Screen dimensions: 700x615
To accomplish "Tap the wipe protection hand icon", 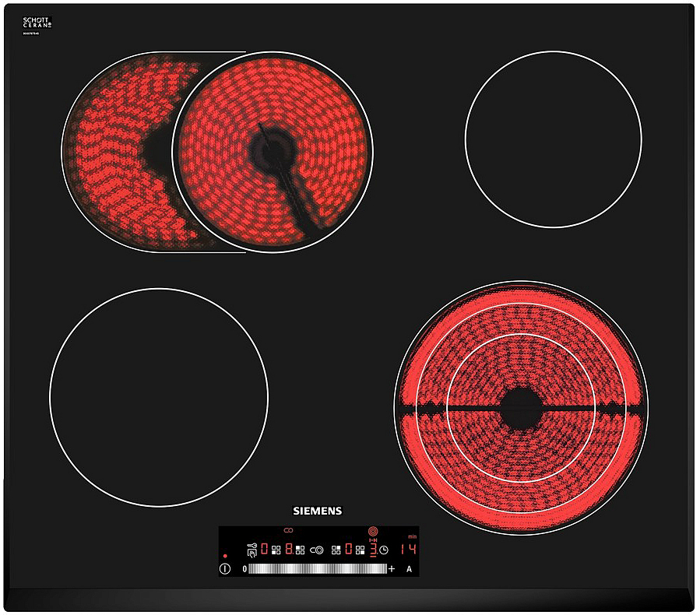I will (x=251, y=554).
